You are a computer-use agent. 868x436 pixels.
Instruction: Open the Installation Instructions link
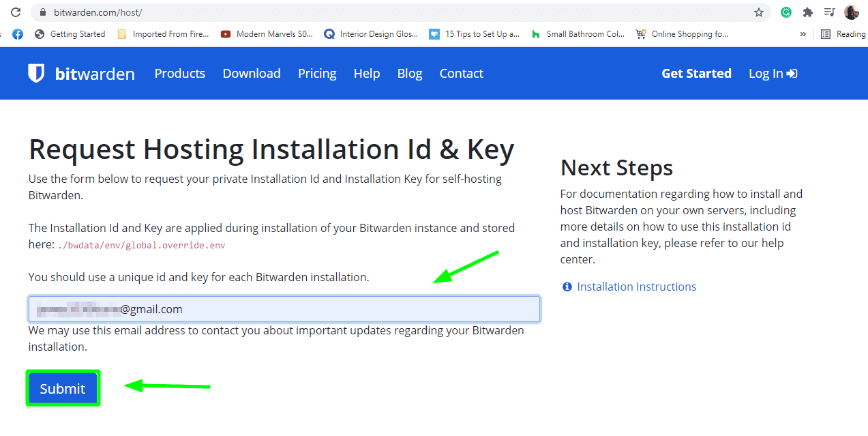tap(637, 287)
